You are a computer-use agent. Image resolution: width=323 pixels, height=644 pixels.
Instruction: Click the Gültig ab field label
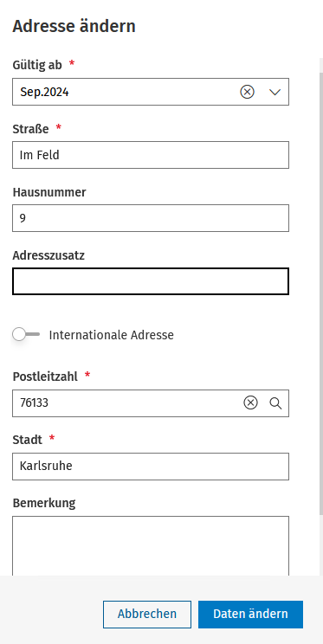tap(37, 65)
